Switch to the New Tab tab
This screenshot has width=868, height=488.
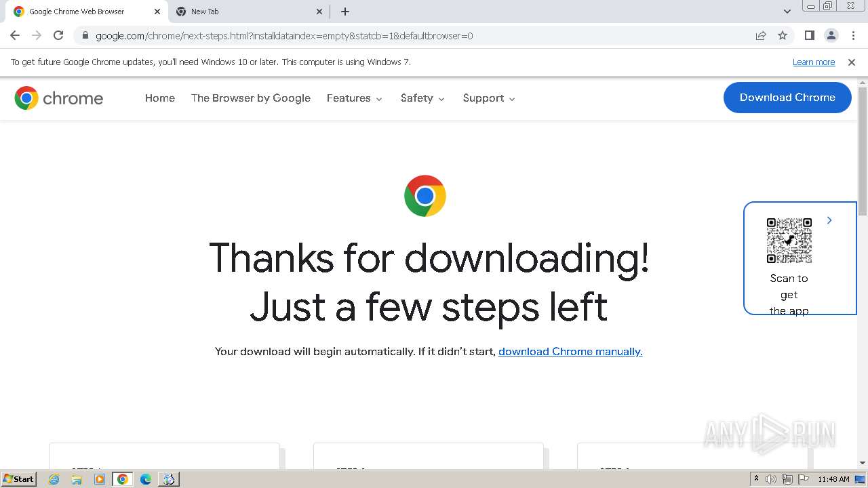coord(248,12)
